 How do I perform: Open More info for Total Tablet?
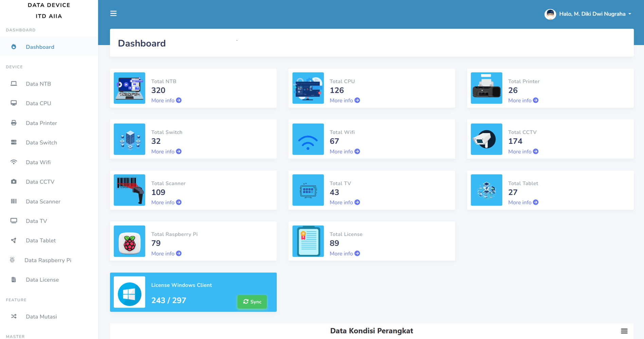pyautogui.click(x=523, y=202)
